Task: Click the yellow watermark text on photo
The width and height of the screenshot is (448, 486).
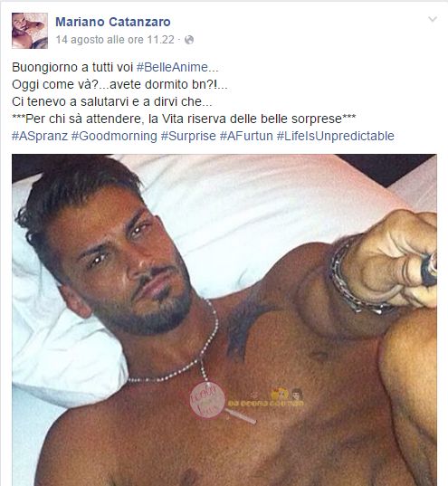Action: [x=266, y=403]
